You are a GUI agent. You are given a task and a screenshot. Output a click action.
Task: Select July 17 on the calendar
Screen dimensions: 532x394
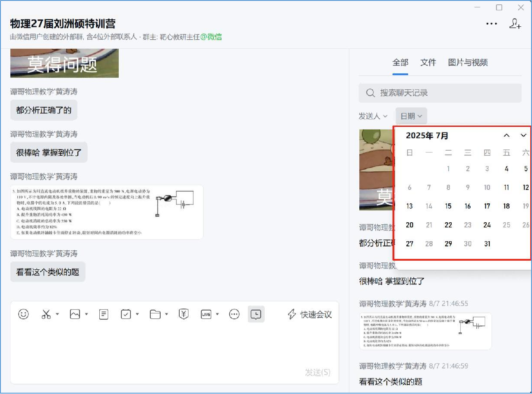[x=487, y=206]
